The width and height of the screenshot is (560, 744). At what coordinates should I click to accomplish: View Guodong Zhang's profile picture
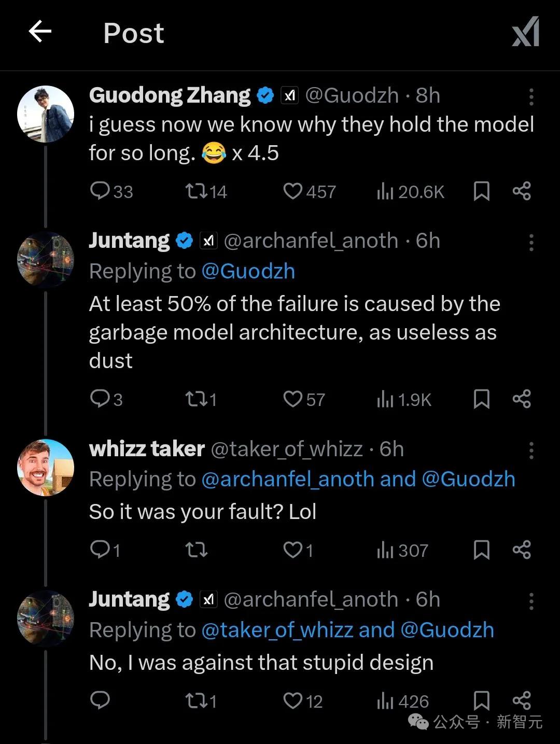46,114
